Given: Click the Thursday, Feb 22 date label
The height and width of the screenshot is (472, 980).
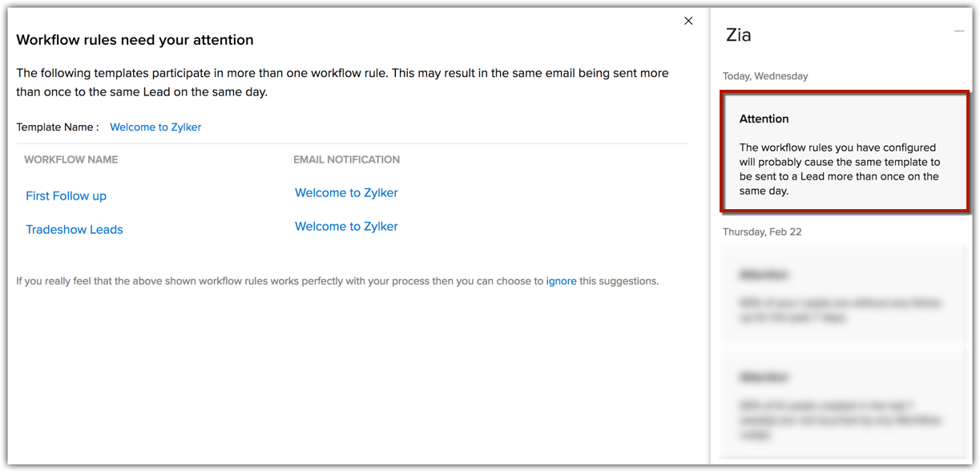Looking at the screenshot, I should pos(762,232).
